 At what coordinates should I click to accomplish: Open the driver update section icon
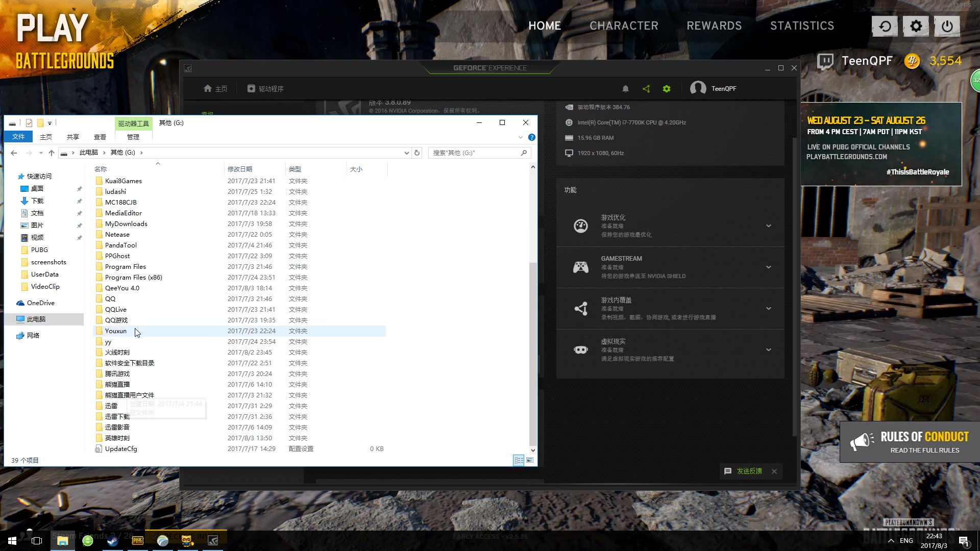[251, 89]
